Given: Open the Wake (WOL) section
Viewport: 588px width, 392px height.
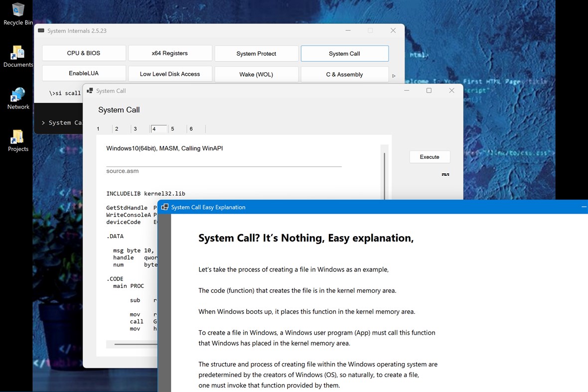Looking at the screenshot, I should (256, 73).
